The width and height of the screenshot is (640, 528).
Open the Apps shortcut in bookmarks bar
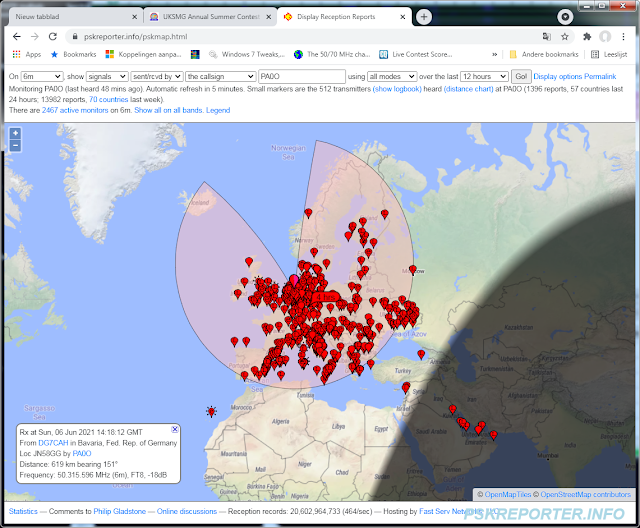point(27,54)
